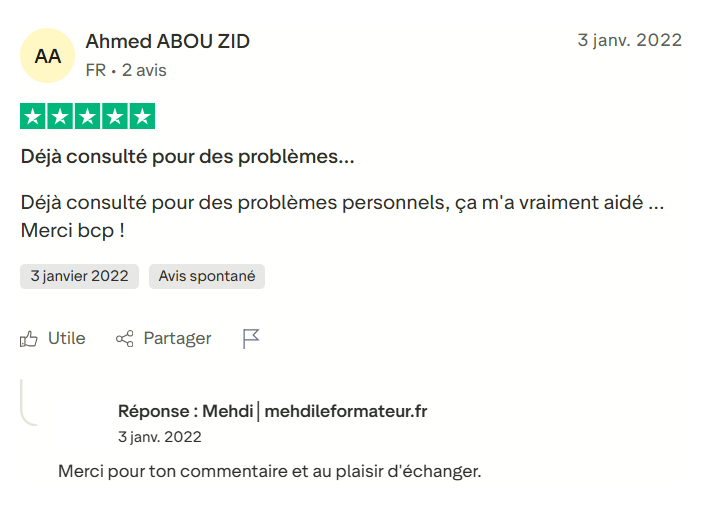Flag this review using the flag icon
This screenshot has width=711, height=525.
point(251,339)
